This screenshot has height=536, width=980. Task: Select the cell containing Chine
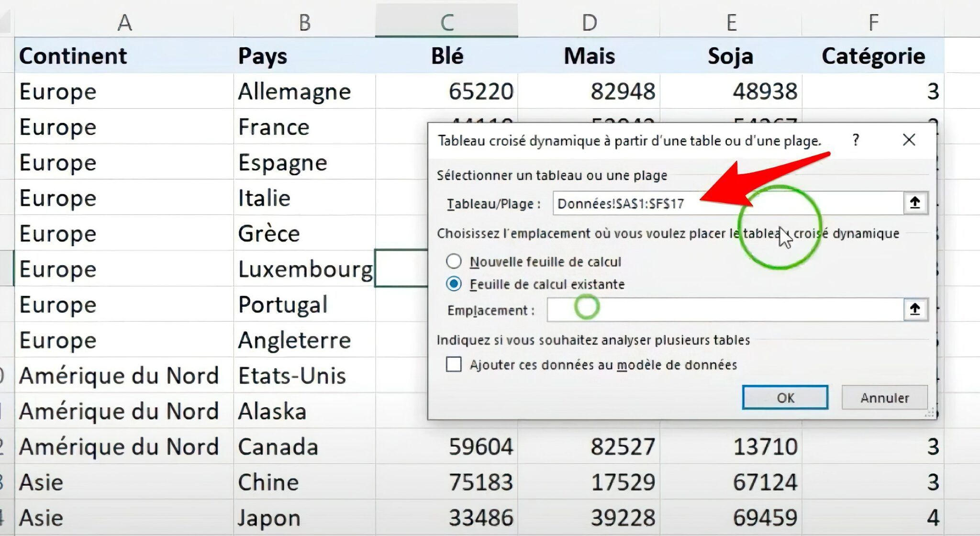click(269, 482)
